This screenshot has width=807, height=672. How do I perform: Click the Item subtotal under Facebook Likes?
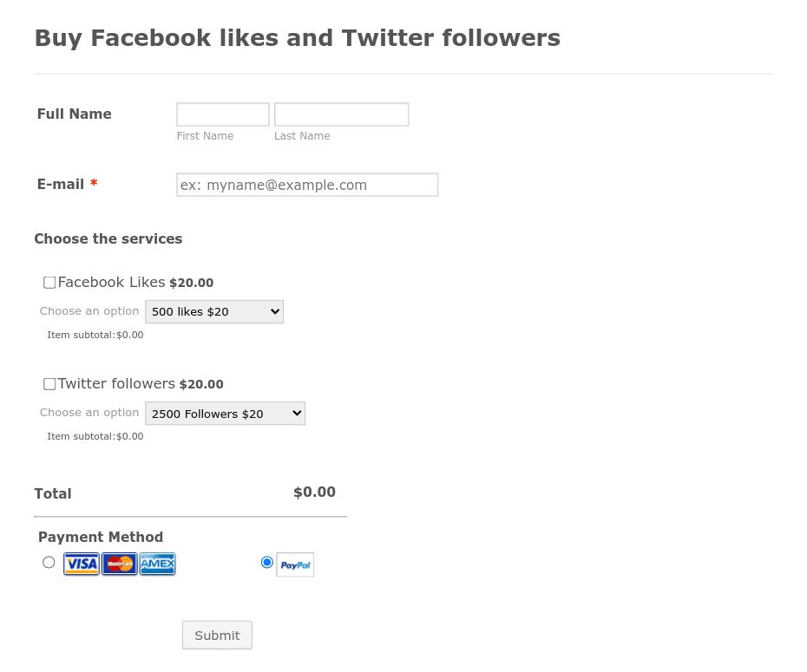point(95,334)
